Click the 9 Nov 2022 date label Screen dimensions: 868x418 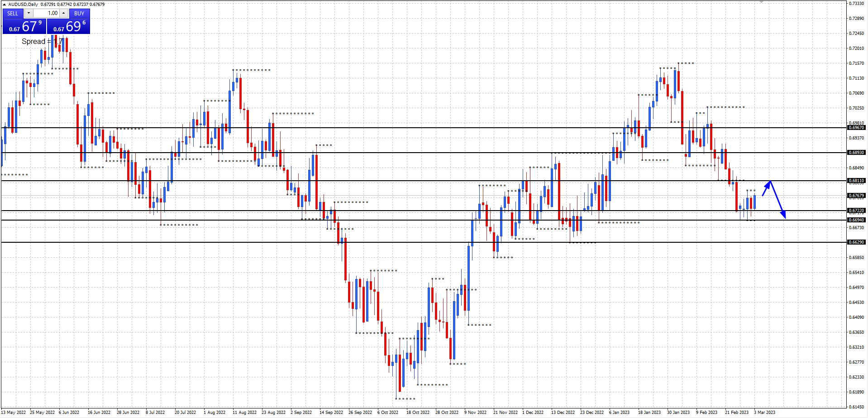pyautogui.click(x=475, y=413)
